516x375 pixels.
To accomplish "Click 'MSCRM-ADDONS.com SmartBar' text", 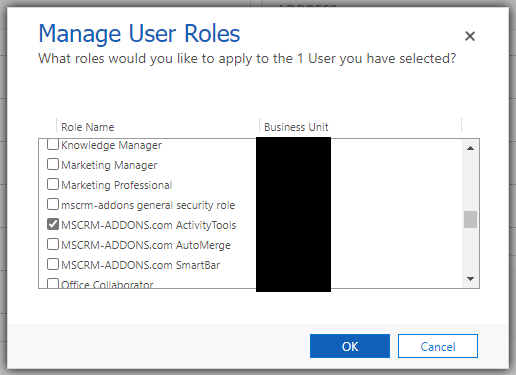I will 141,265.
